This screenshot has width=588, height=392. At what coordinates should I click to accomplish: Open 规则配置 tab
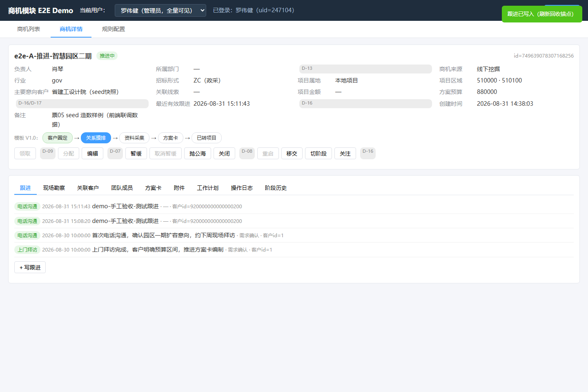114,29
